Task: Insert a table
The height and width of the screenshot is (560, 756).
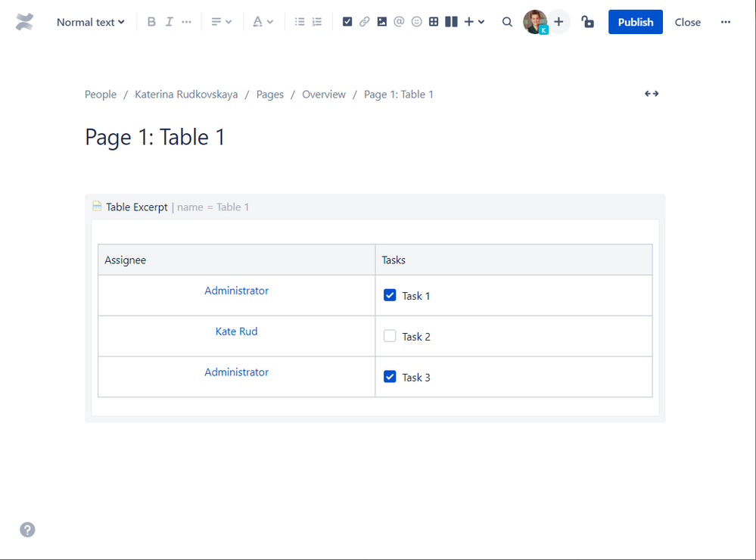Action: coord(434,21)
